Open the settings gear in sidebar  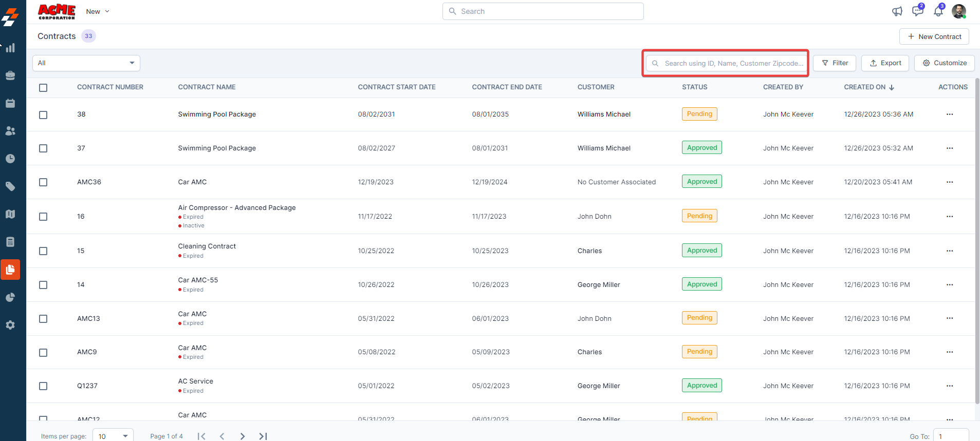10,325
